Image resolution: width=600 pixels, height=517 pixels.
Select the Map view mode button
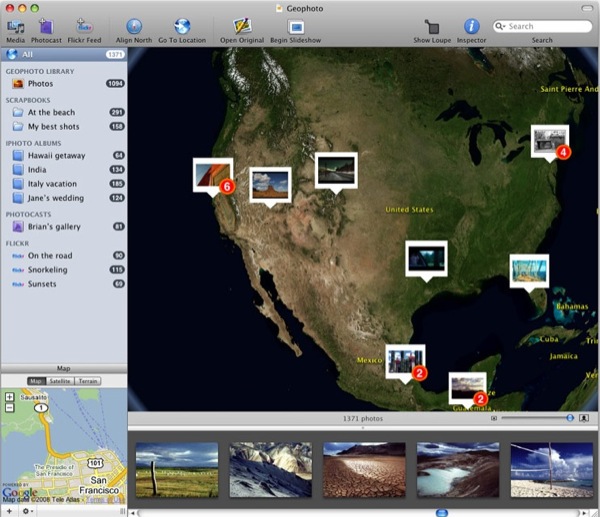point(36,381)
